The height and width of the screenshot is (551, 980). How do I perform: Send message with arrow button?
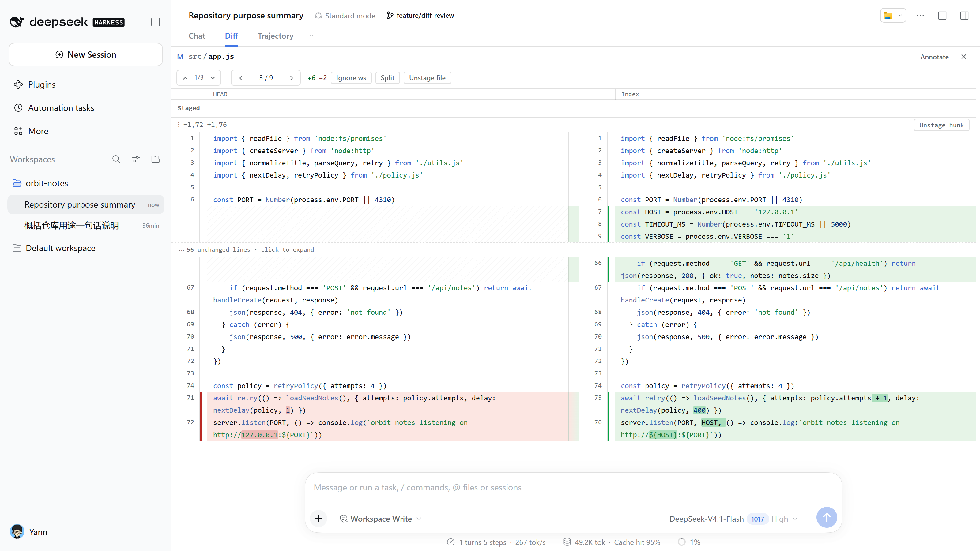[x=826, y=517]
